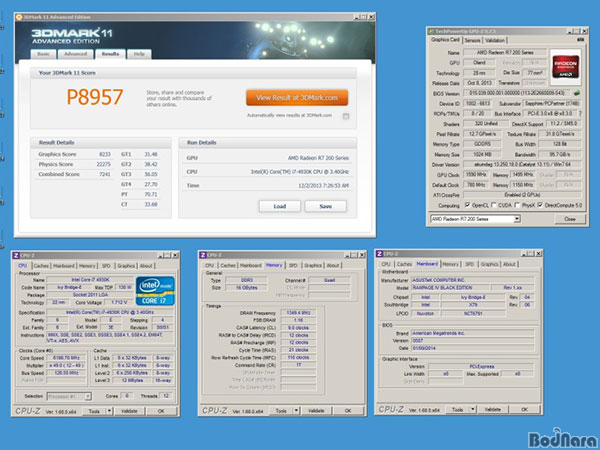Open CPU tab in CPU-Z Memory window
600x450 pixels.
click(x=209, y=265)
